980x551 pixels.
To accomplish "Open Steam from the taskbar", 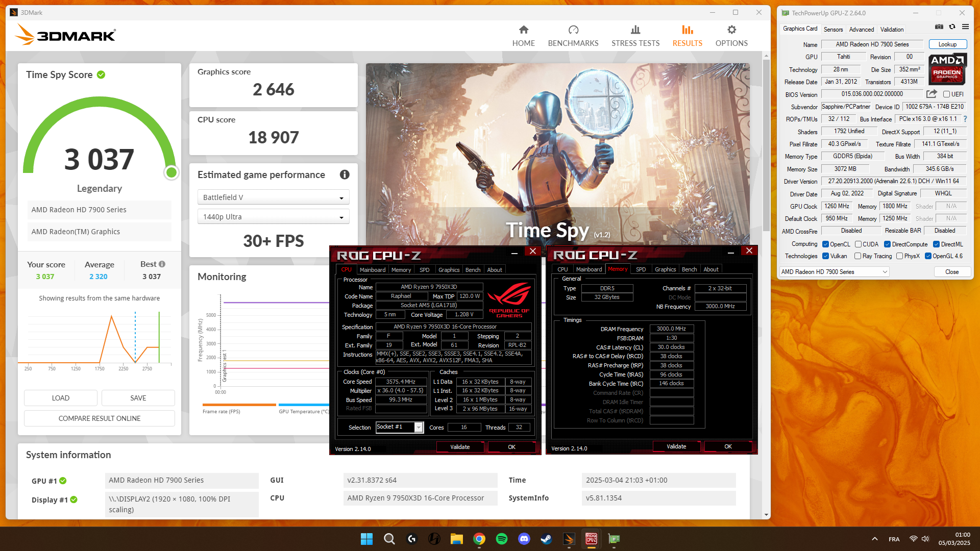I will (x=546, y=539).
